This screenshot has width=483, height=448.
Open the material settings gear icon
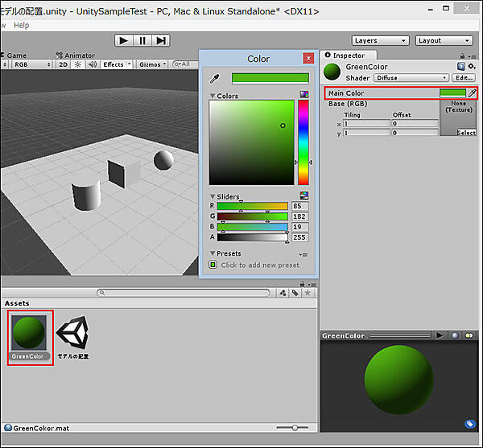point(471,67)
